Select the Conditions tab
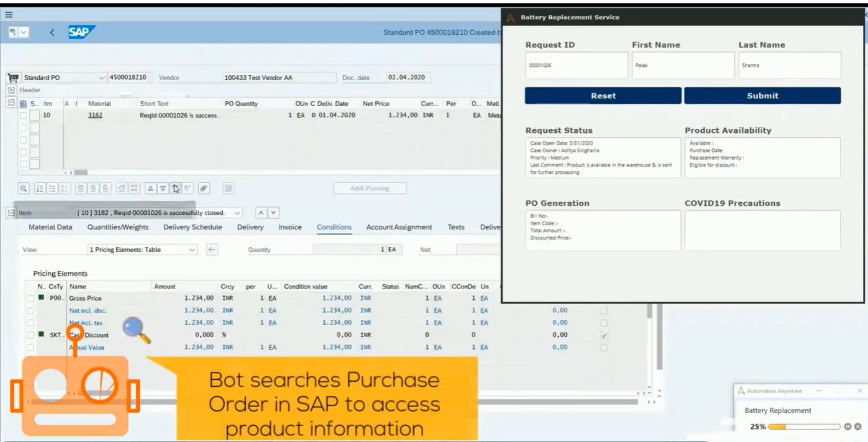 click(334, 227)
